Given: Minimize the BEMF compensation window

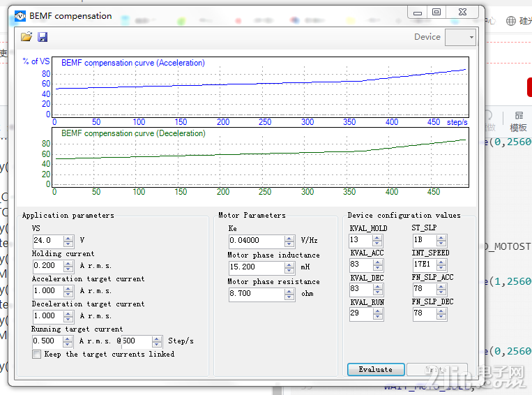Looking at the screenshot, I should click(x=418, y=13).
